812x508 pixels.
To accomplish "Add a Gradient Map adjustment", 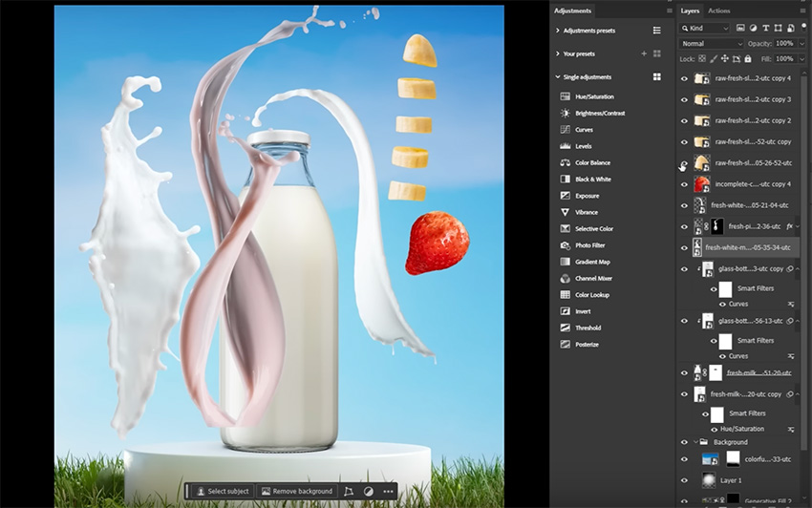I will pyautogui.click(x=586, y=262).
